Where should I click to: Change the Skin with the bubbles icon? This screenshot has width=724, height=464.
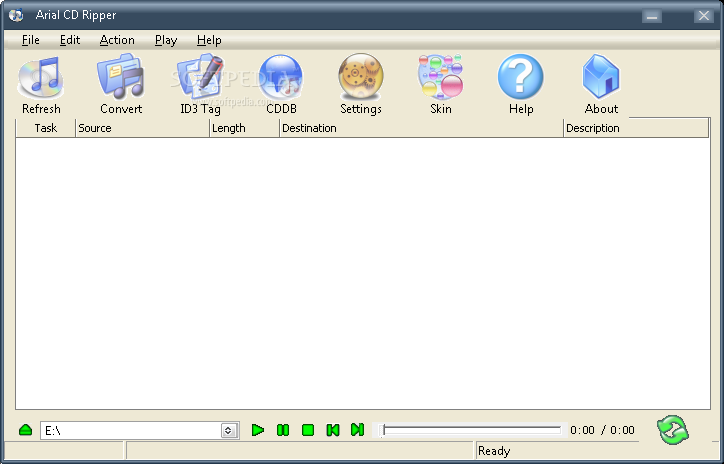pyautogui.click(x=440, y=77)
